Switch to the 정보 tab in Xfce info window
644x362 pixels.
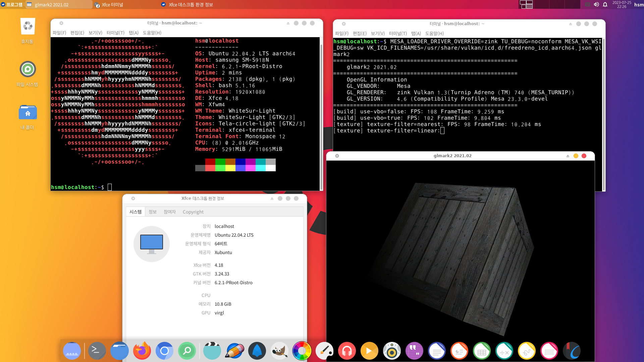(x=153, y=212)
